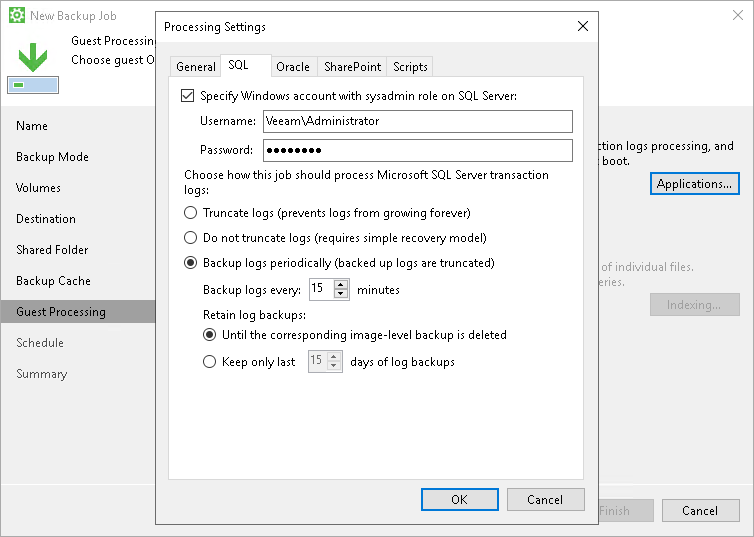Open the SharePoint tab

click(x=352, y=66)
